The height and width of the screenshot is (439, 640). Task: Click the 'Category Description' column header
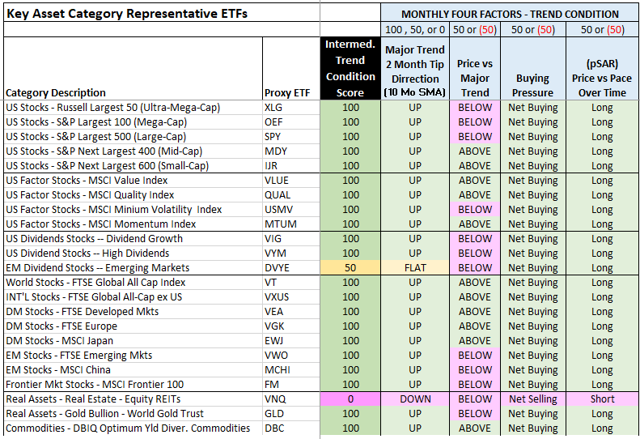56,93
